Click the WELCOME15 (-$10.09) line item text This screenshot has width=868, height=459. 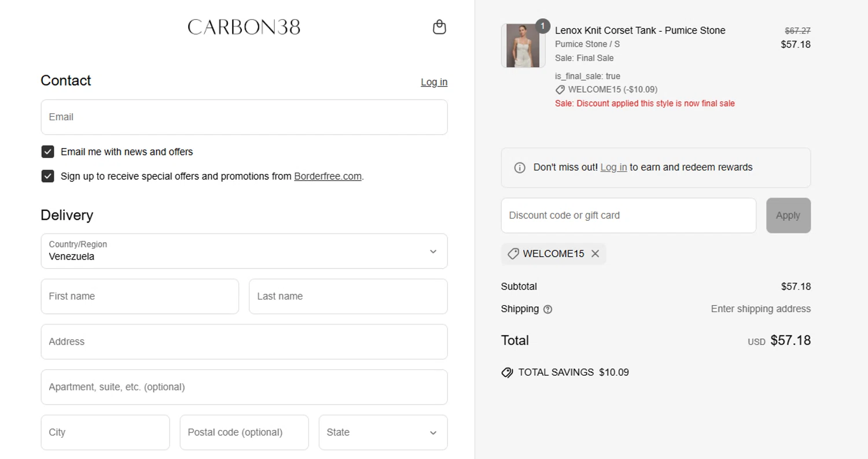(613, 90)
